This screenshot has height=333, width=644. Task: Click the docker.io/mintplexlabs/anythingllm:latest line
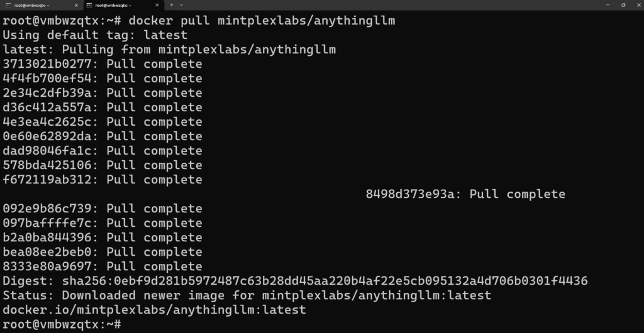tap(154, 310)
